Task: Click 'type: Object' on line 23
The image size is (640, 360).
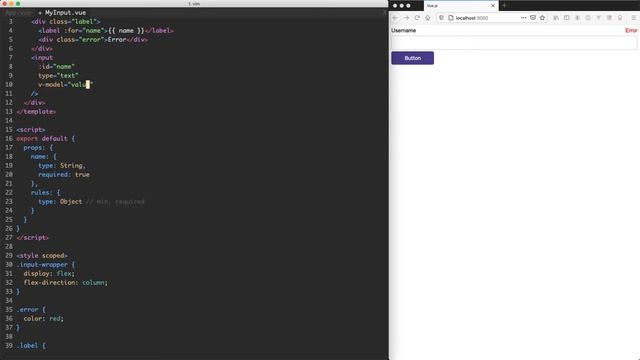Action: coord(60,201)
